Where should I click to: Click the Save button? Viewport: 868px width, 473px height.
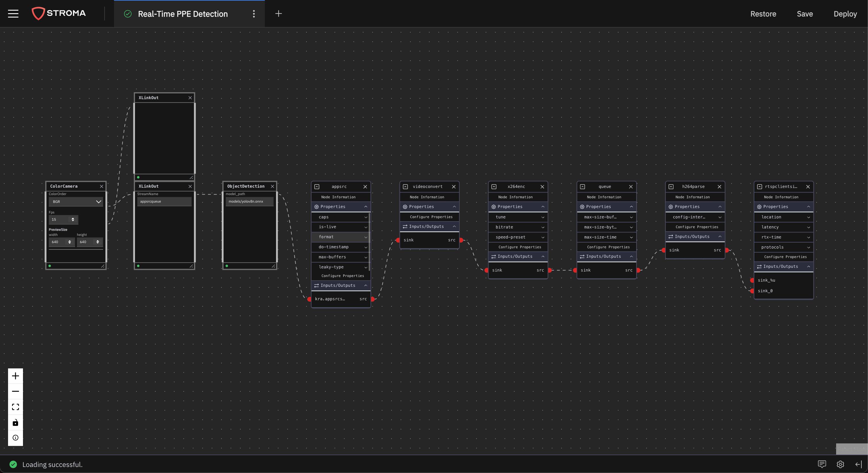[x=805, y=14]
